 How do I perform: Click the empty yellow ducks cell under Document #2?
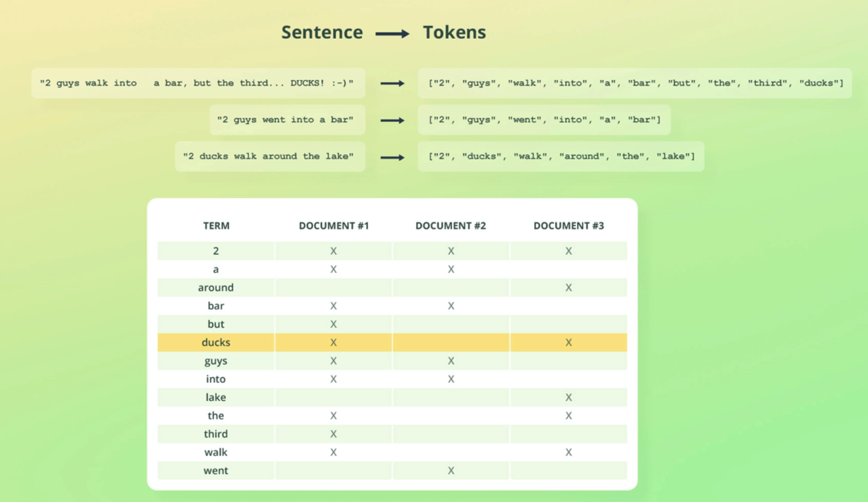pyautogui.click(x=451, y=343)
